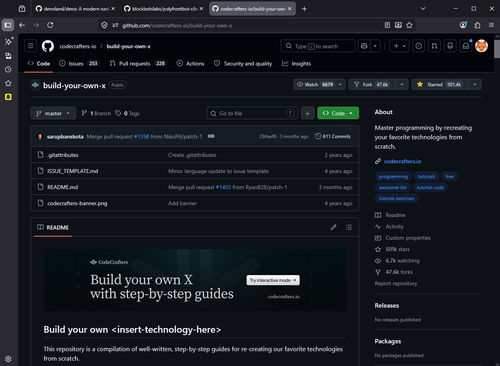The width and height of the screenshot is (500, 366).
Task: Open Fork options dropdown arrow
Action: 402,85
